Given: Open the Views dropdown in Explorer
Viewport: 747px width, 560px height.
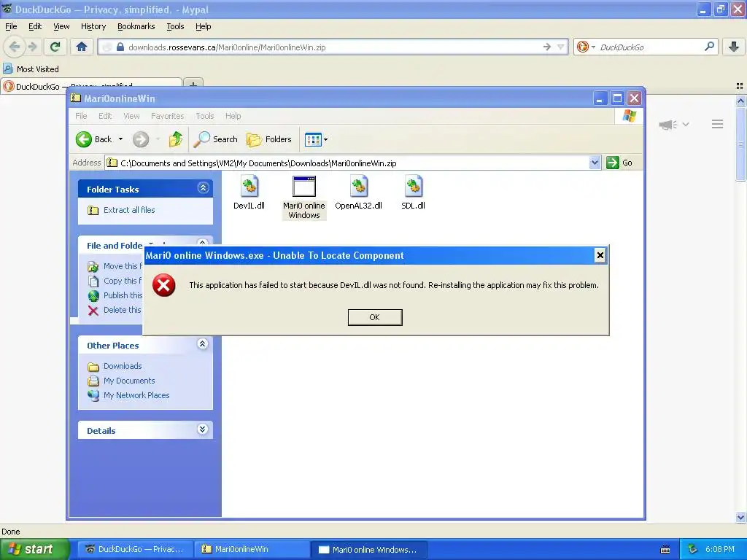Looking at the screenshot, I should point(316,139).
